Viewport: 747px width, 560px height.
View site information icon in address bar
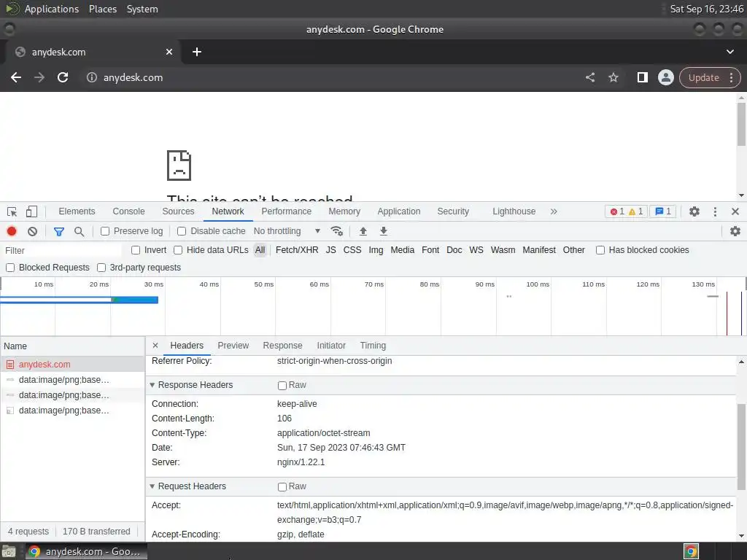[x=91, y=77]
